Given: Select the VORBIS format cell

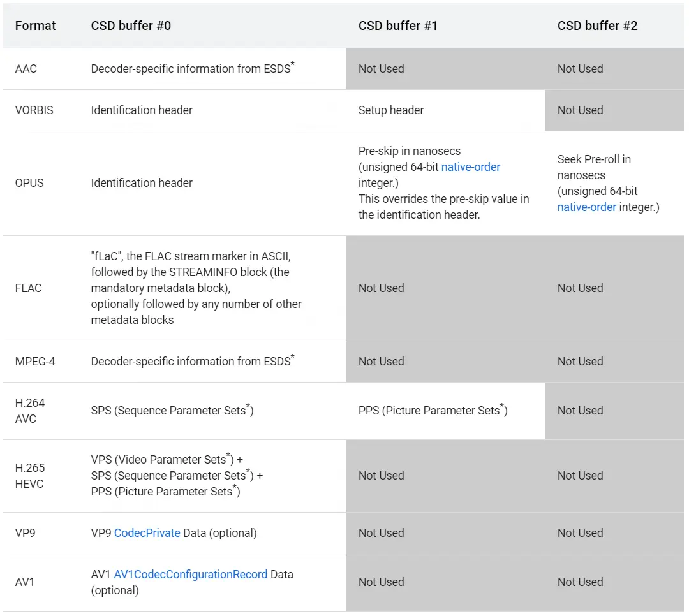Looking at the screenshot, I should click(x=34, y=110).
